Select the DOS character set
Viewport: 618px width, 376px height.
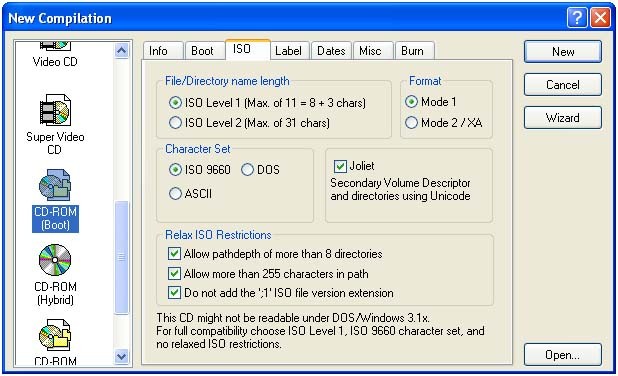pos(247,170)
